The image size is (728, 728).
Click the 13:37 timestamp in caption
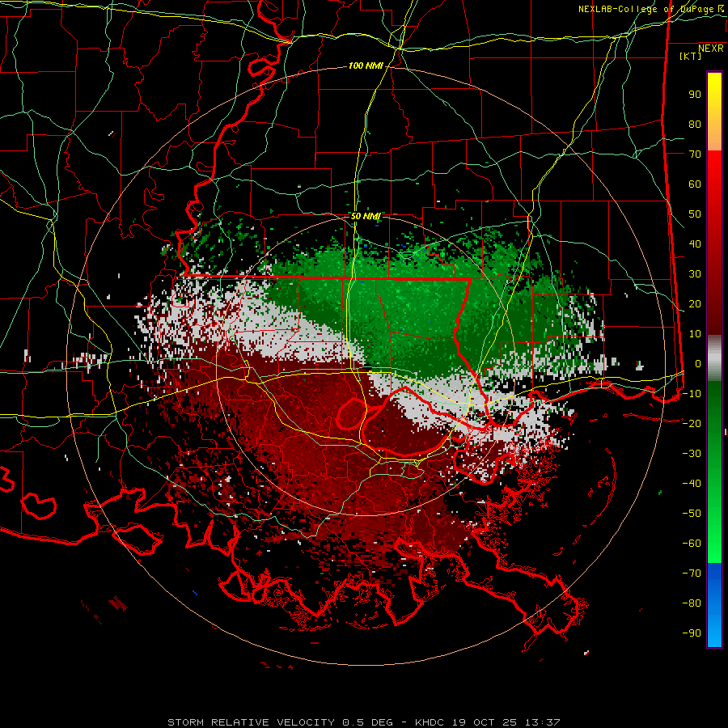pyautogui.click(x=543, y=722)
